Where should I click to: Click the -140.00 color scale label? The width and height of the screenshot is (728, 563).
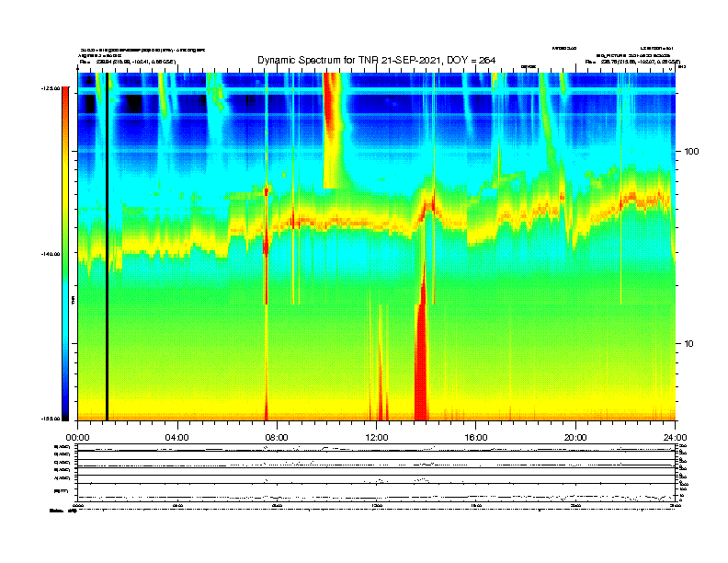[51, 254]
